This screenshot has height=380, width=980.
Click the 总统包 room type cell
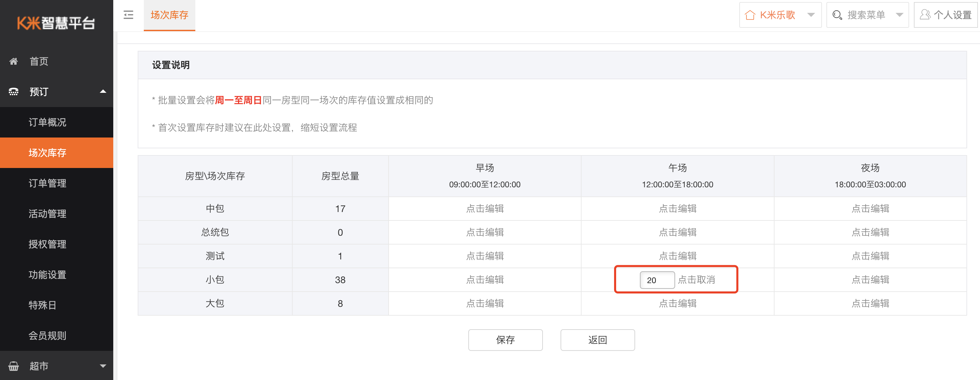point(215,232)
